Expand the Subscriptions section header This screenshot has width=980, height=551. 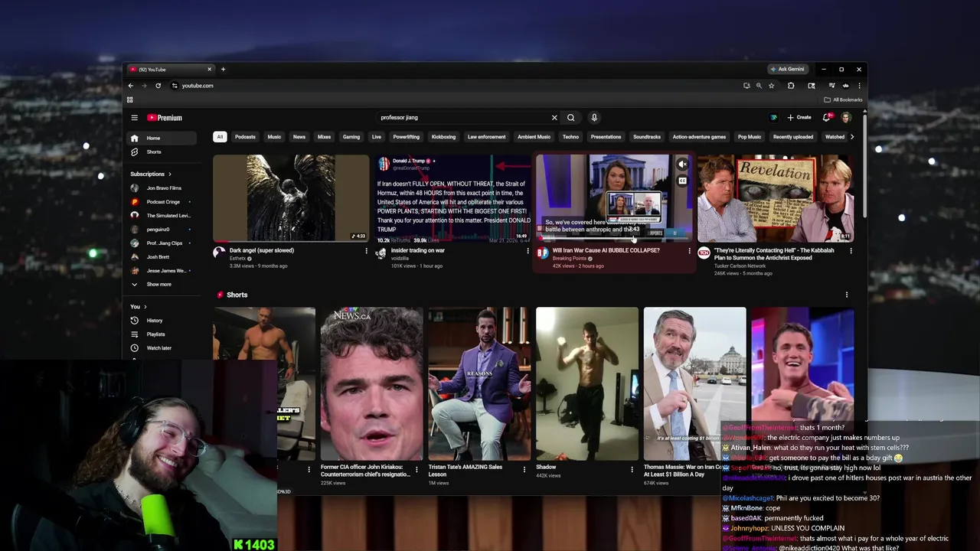(151, 174)
